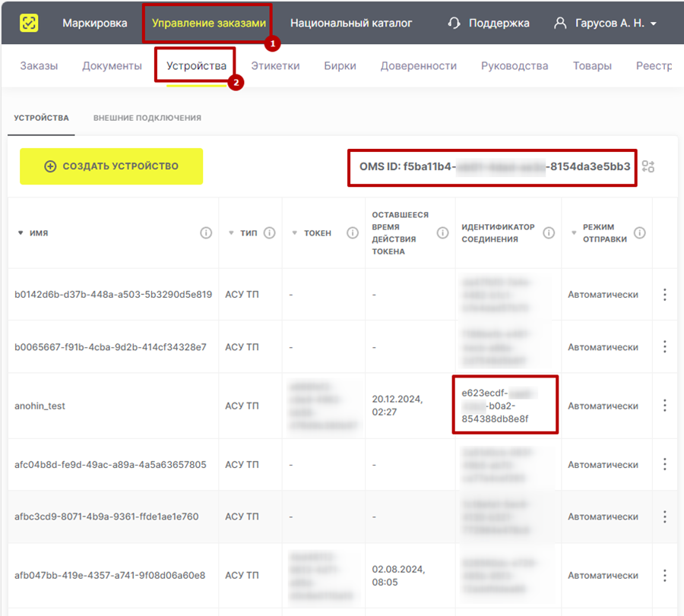This screenshot has height=616, width=684.
Task: Open actions menu for afb047bb device row
Action: point(665,576)
